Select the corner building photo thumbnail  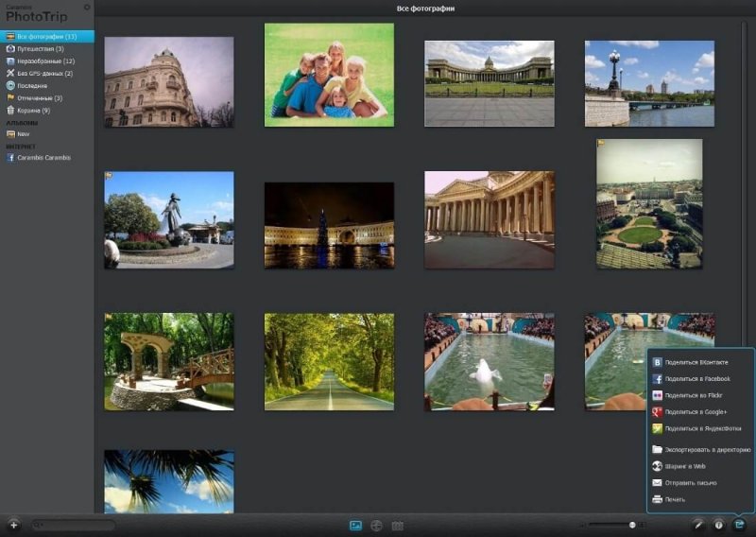coord(169,82)
